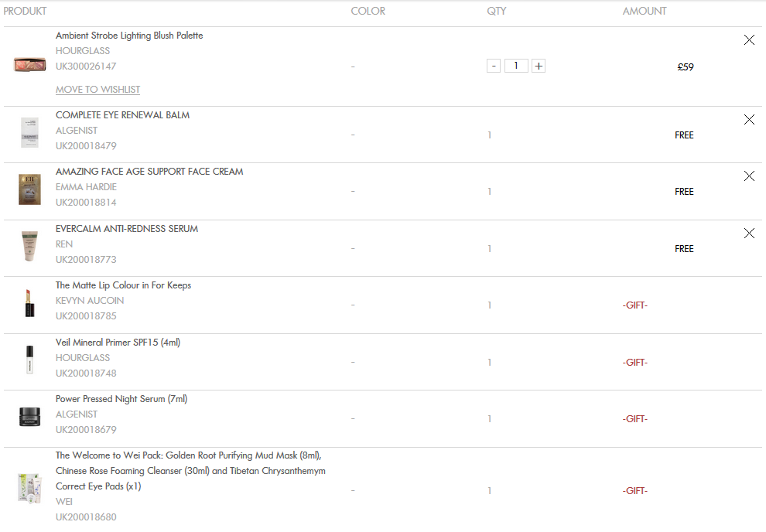Decrease quantity with the minus button

tap(494, 66)
